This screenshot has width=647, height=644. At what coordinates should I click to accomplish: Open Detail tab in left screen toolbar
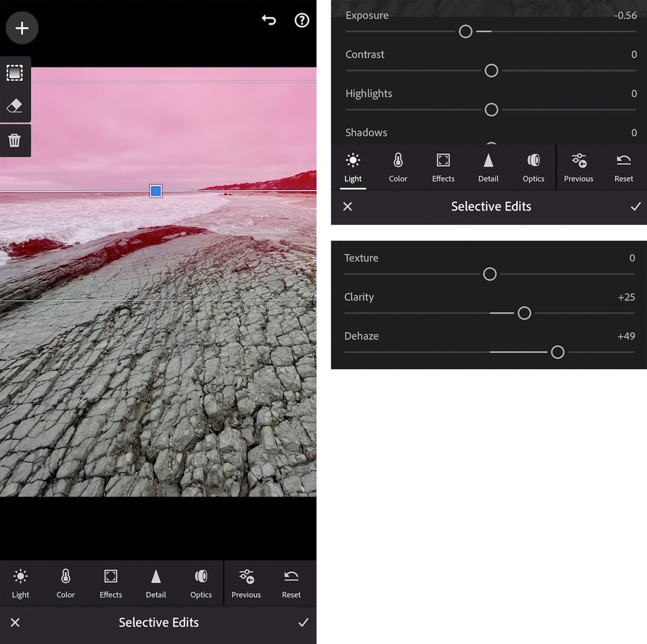[156, 583]
